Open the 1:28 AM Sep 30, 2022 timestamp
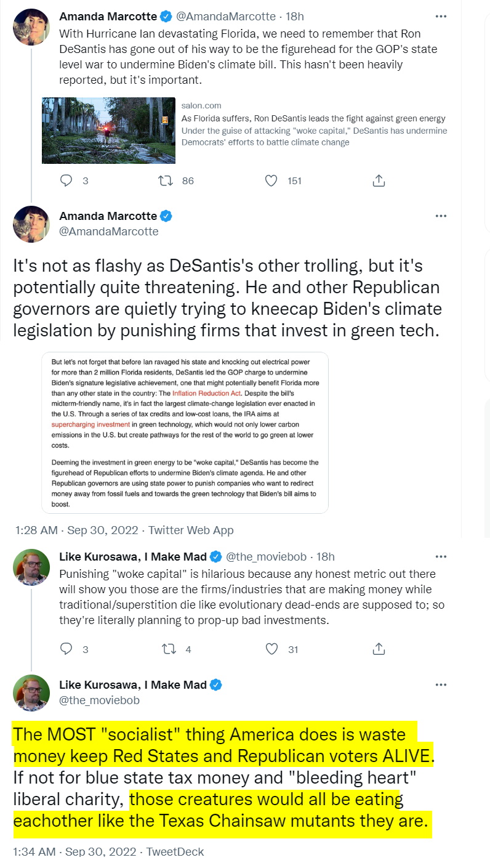Image resolution: width=490 pixels, height=868 pixels. coord(76,530)
